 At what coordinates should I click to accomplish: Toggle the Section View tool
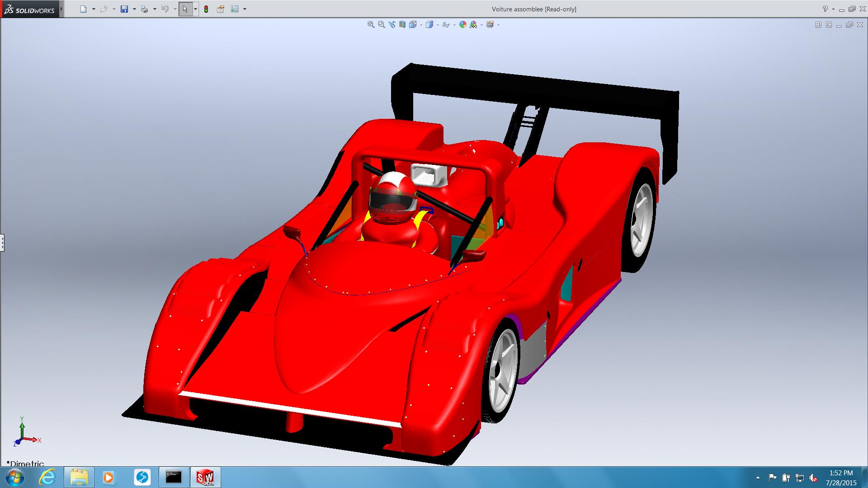(x=402, y=25)
